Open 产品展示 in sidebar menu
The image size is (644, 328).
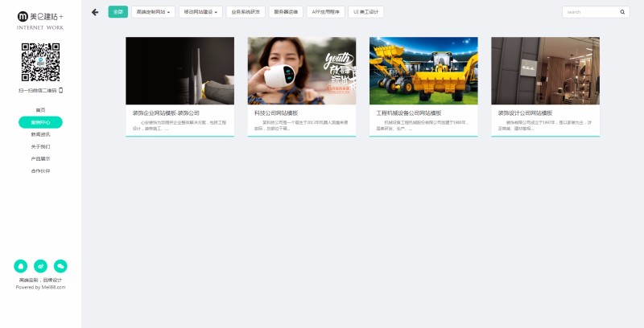(41, 158)
